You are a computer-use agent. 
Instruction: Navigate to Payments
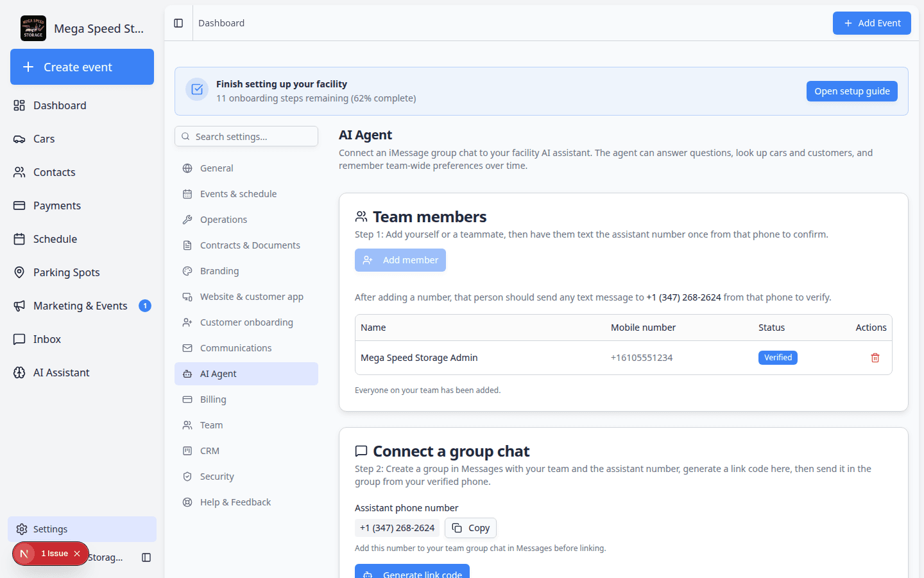point(82,206)
